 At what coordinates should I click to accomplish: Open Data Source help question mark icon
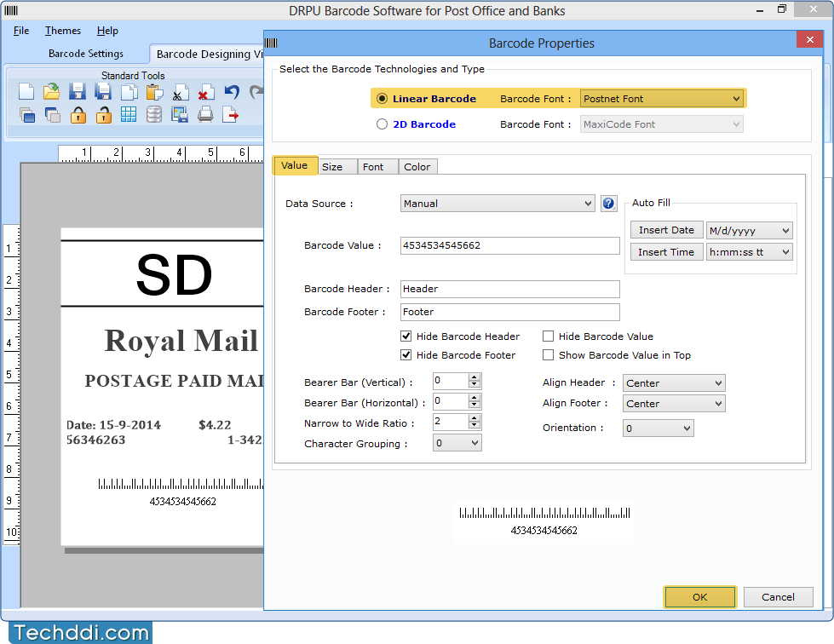[x=608, y=203]
